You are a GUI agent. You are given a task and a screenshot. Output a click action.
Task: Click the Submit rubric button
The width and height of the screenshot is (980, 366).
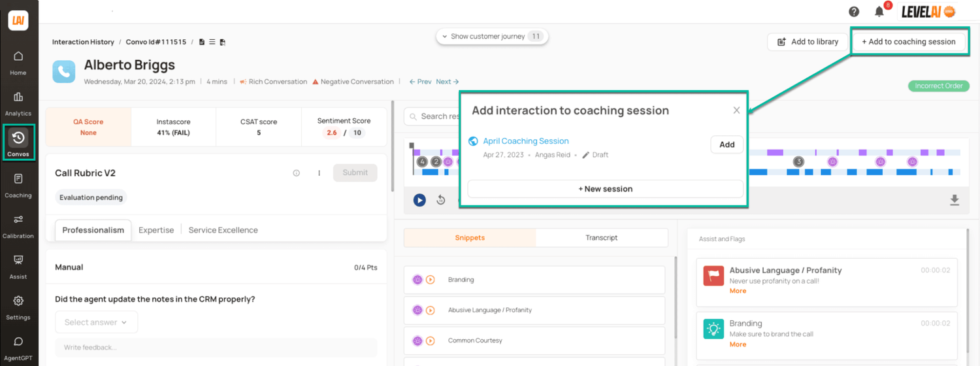tap(355, 173)
